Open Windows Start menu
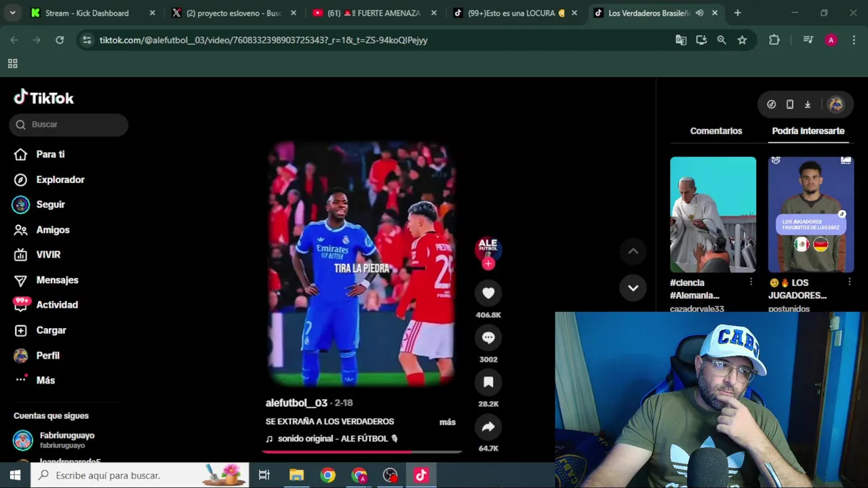Viewport: 868px width, 488px height. pos(15,475)
